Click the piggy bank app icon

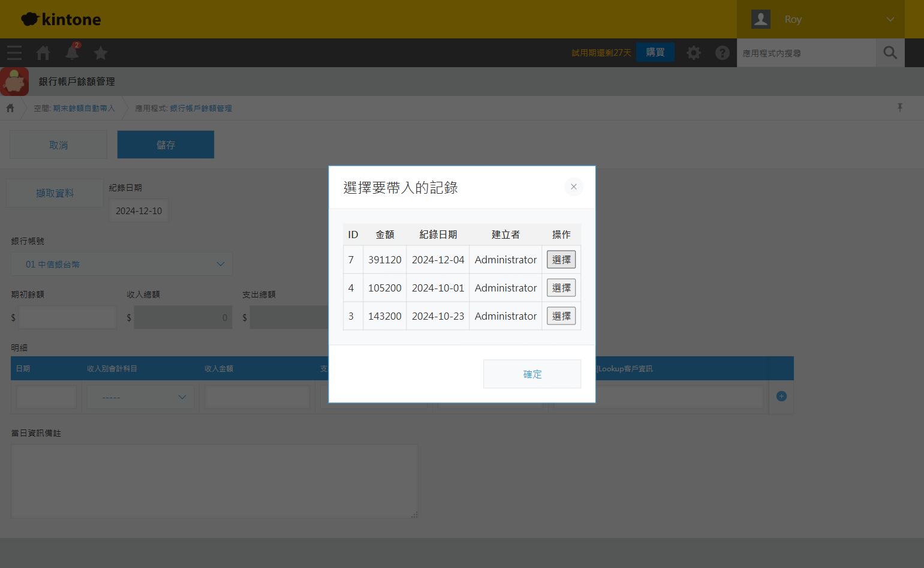click(x=14, y=82)
